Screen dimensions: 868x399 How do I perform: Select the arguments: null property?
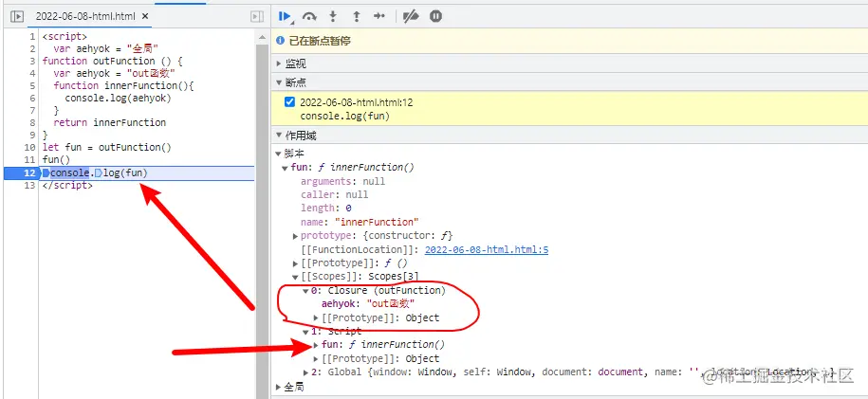point(342,181)
